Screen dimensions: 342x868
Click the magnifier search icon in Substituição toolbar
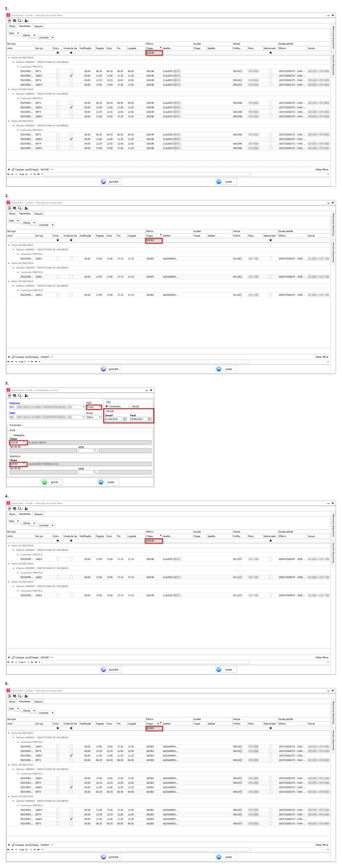pyautogui.click(x=20, y=396)
